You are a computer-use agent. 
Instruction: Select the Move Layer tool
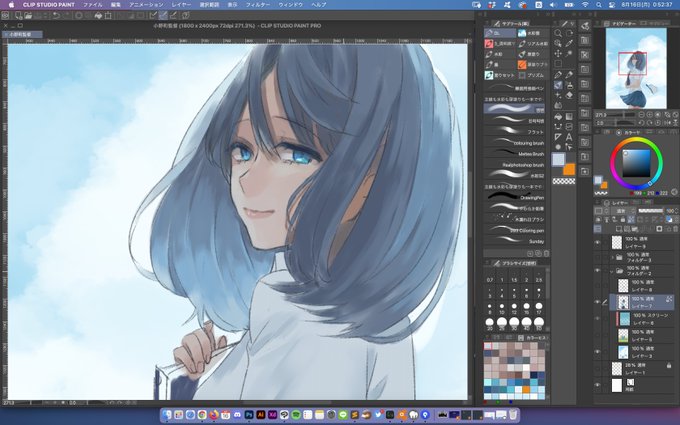558,54
